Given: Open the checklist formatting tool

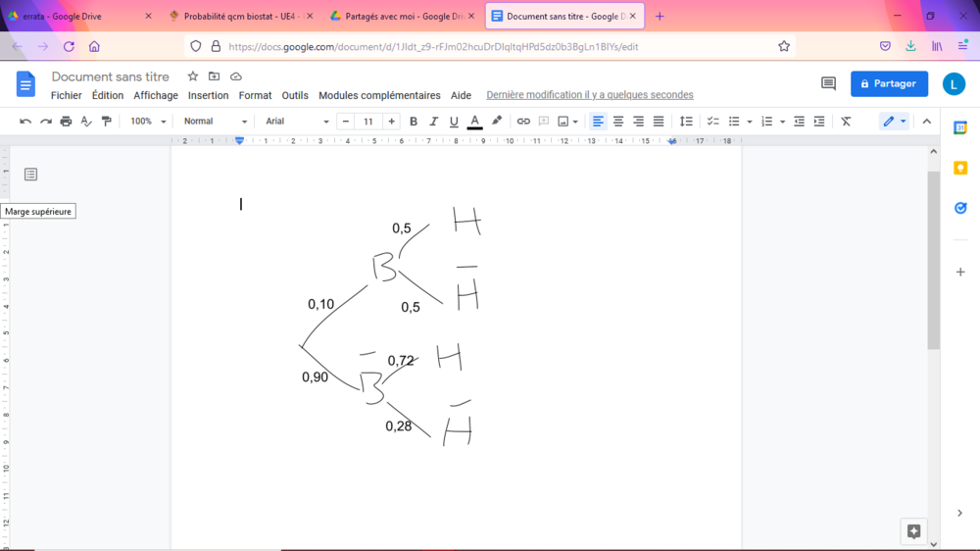Looking at the screenshot, I should coord(713,122).
